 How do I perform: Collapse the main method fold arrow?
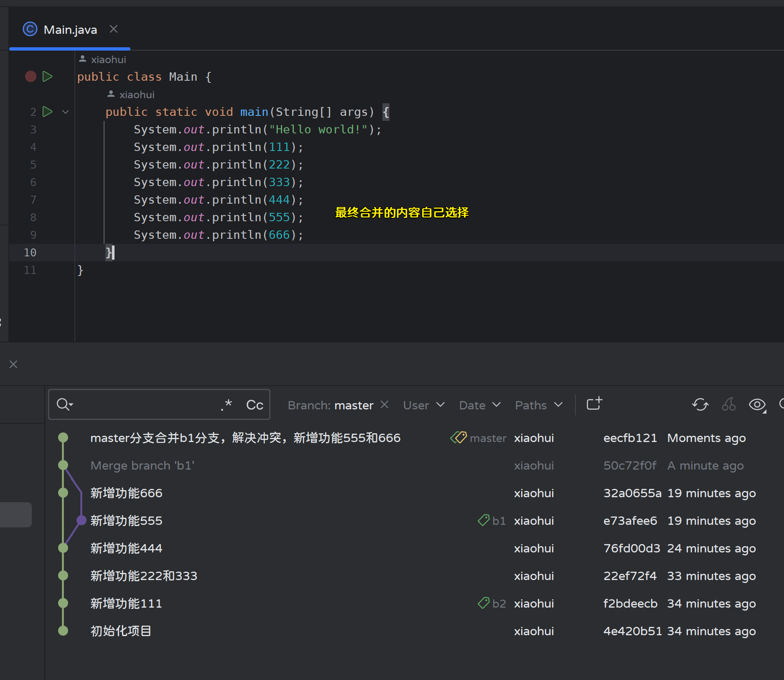point(65,112)
